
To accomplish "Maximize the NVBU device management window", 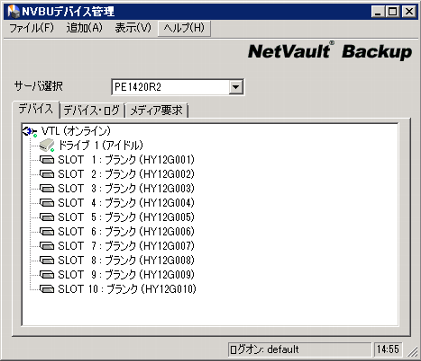I will 393,12.
